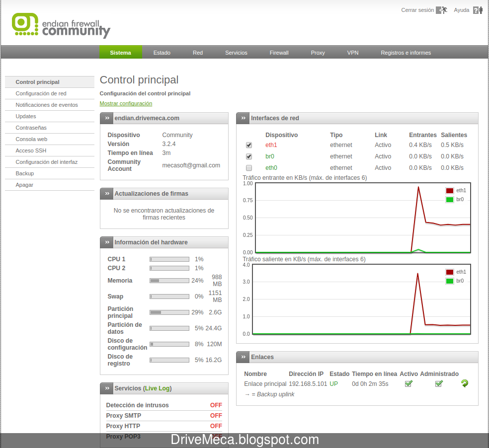The height and width of the screenshot is (448, 489).
Task: Click the eth1 interface name link
Action: click(x=271, y=145)
